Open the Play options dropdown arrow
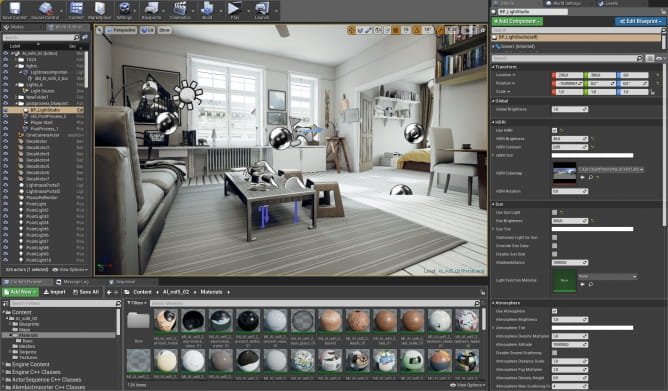Screen dimensions: 668x391 tap(249, 11)
